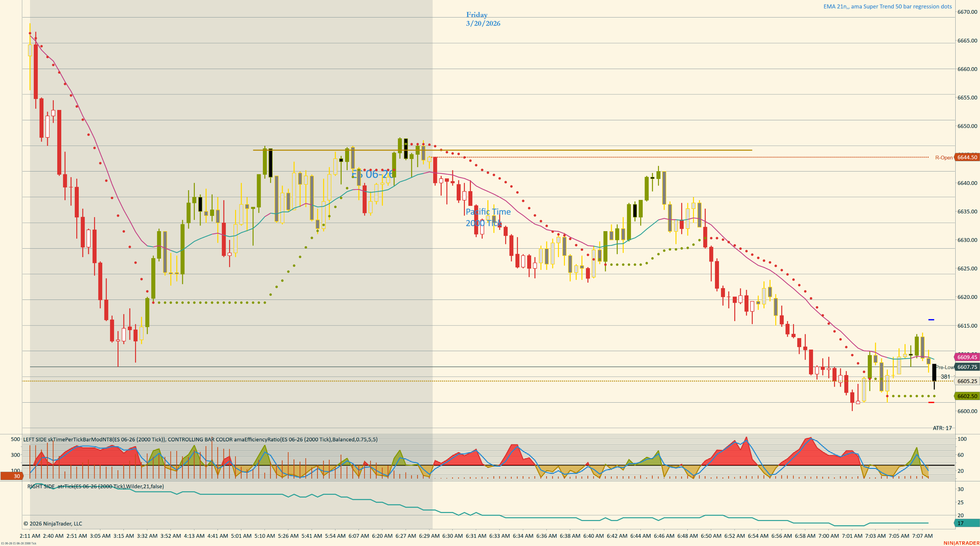Image resolution: width=980 pixels, height=546 pixels.
Task: Select the ATR: 17 text readout
Action: pyautogui.click(x=942, y=428)
